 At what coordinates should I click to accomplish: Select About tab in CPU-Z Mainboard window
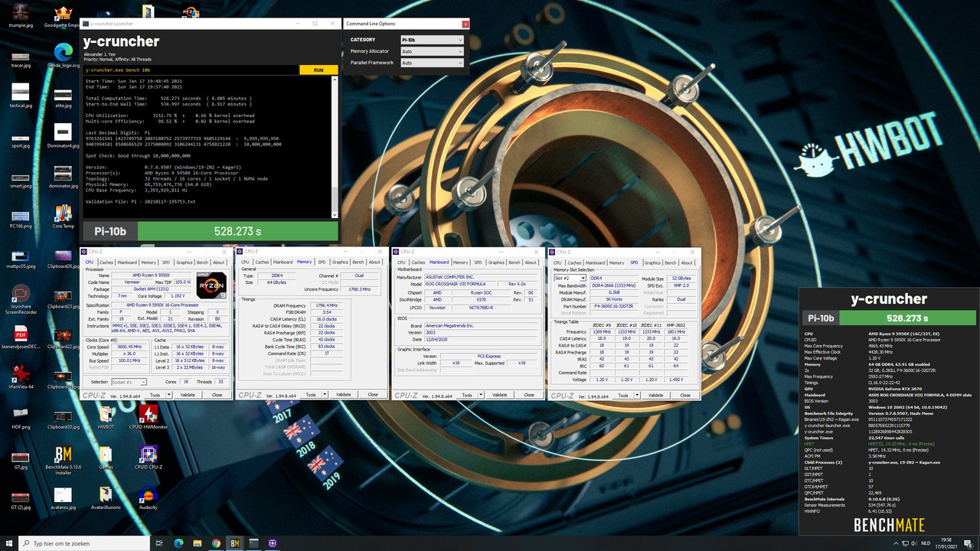point(531,262)
